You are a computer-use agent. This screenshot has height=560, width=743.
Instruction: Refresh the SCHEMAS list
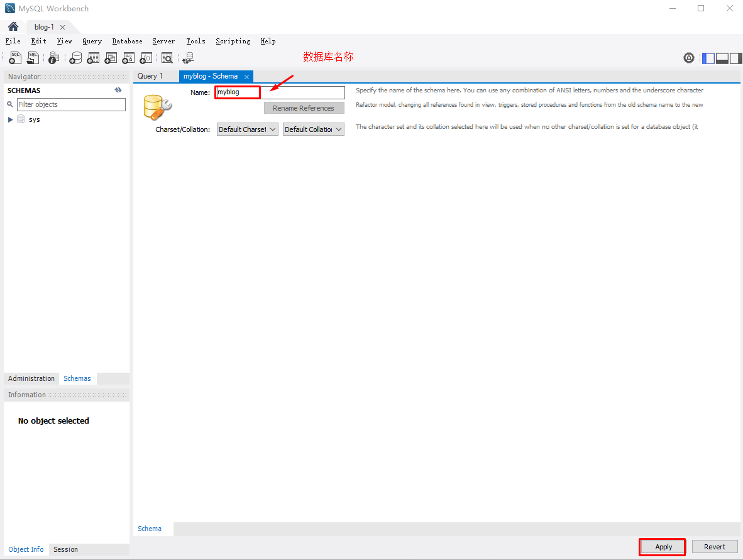click(x=118, y=90)
